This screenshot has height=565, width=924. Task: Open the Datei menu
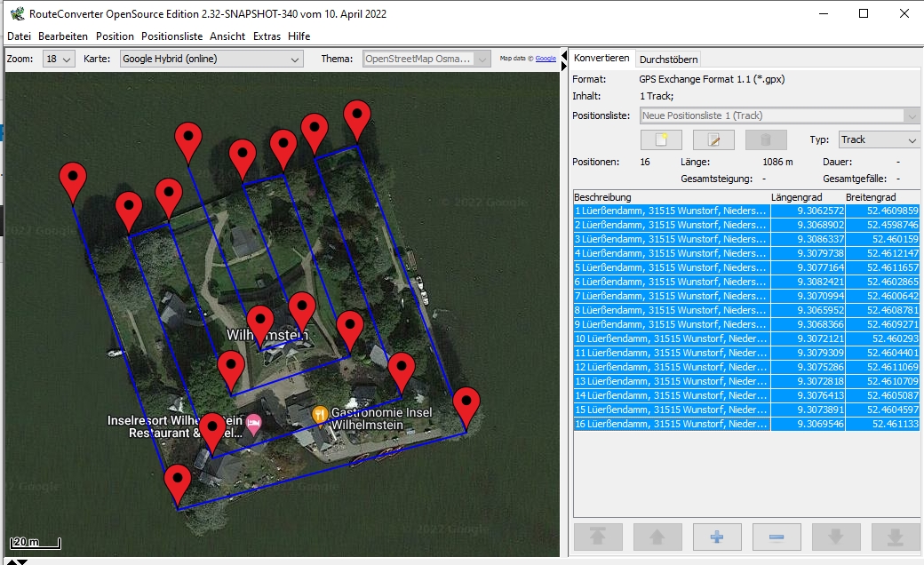(x=19, y=36)
